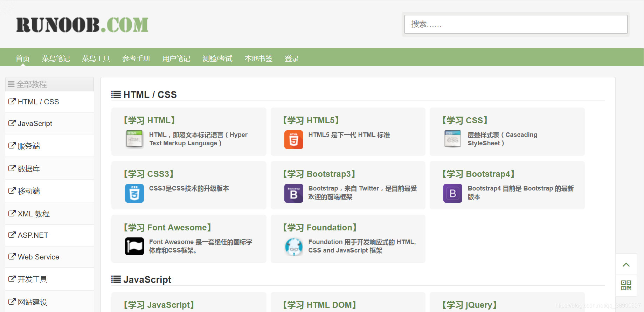Click external-link icon beside 网站建设
This screenshot has height=312, width=644.
tap(12, 301)
